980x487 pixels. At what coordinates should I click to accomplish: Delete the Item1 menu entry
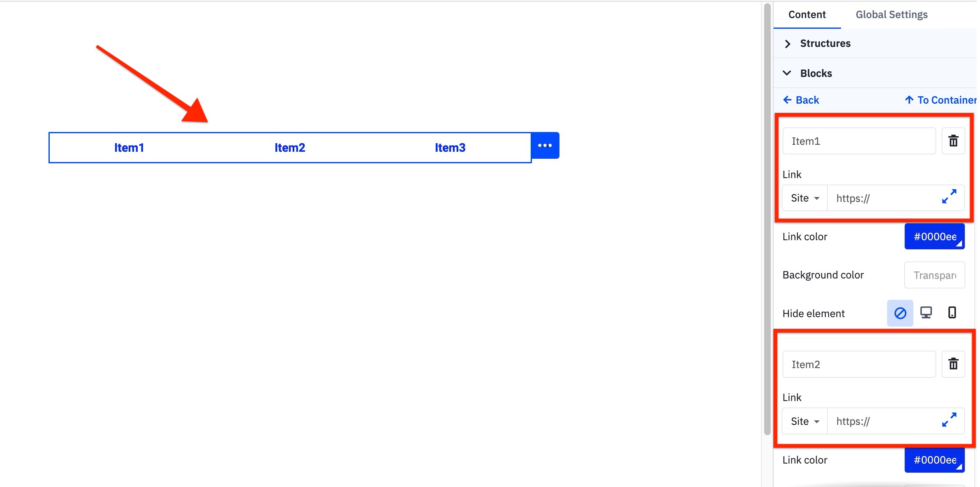point(953,141)
